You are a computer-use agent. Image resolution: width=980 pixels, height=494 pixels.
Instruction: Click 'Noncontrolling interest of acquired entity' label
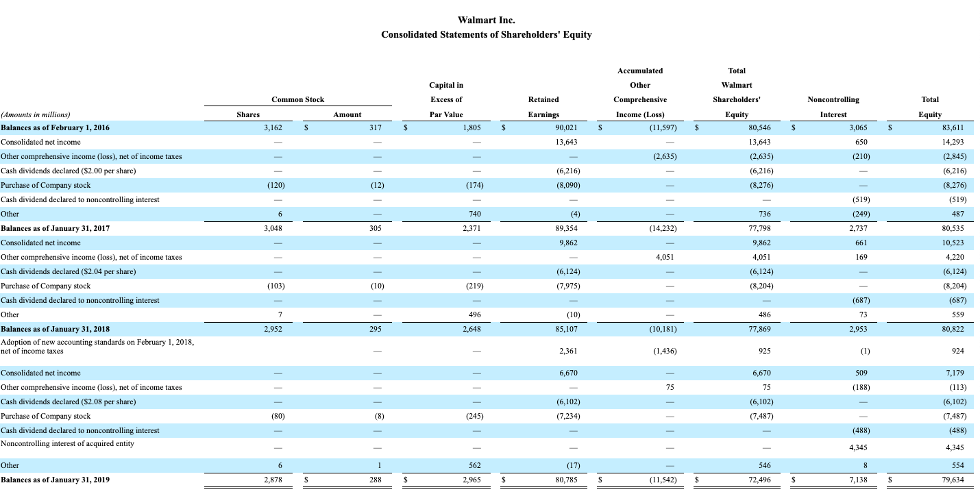pos(67,443)
